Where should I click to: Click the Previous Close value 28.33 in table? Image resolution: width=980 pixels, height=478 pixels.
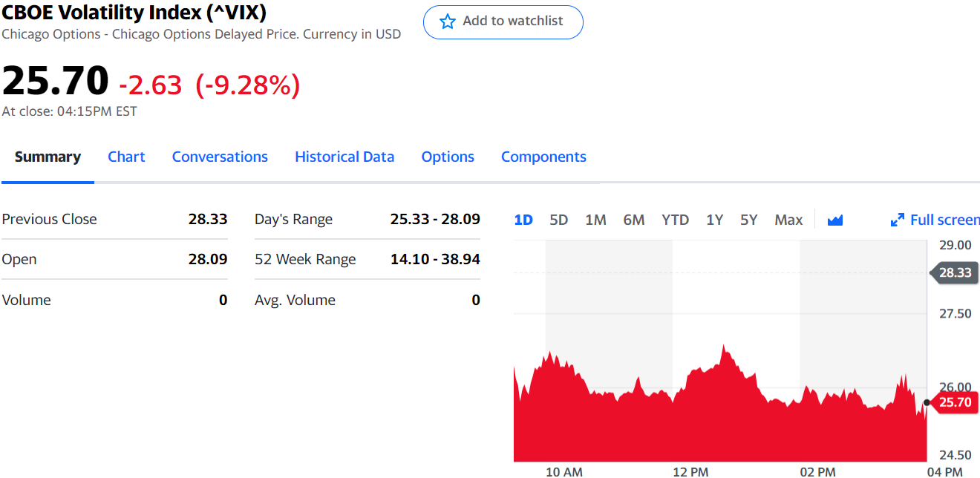[x=208, y=219]
